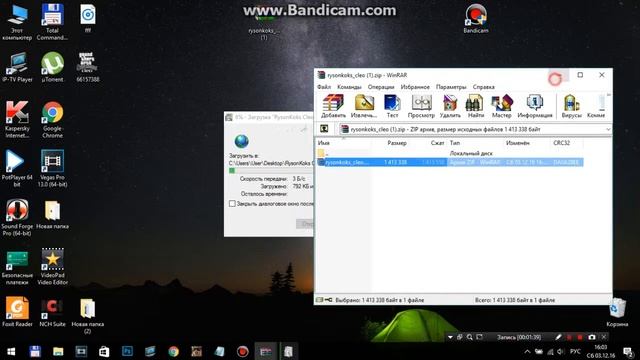Open the Windows Start menu

pyautogui.click(x=11, y=351)
